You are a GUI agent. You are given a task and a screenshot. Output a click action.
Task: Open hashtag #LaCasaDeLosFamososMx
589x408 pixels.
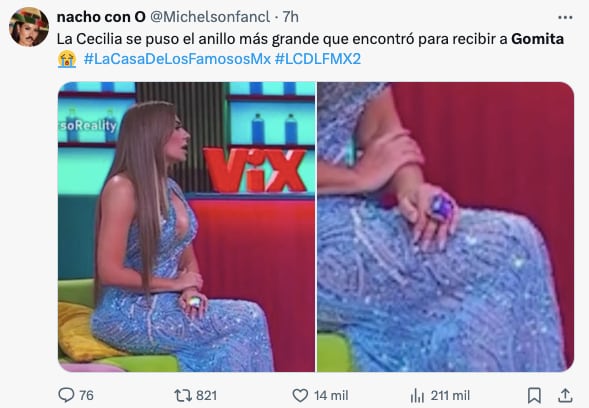pyautogui.click(x=177, y=59)
